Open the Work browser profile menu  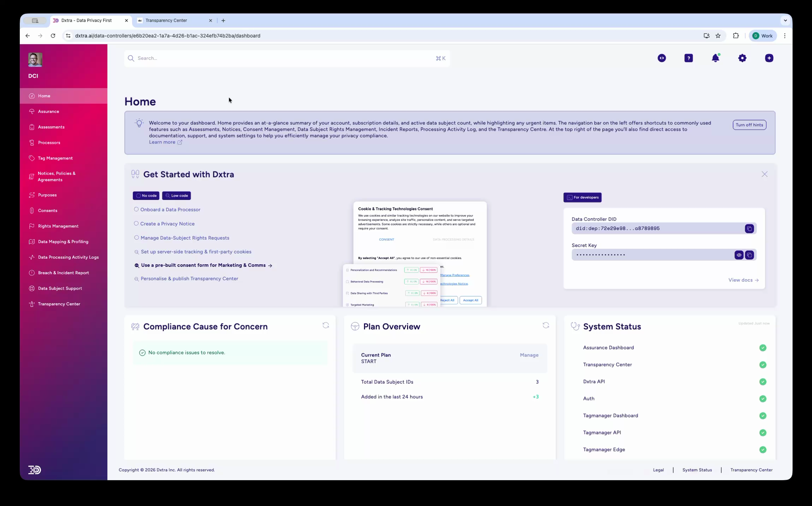point(762,36)
